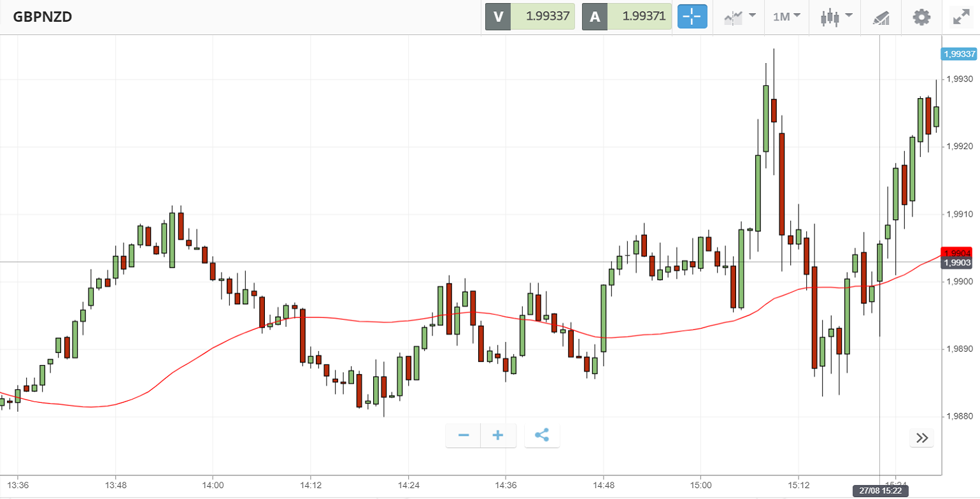Click the 14:24 time axis label
The height and width of the screenshot is (499, 980).
(408, 485)
